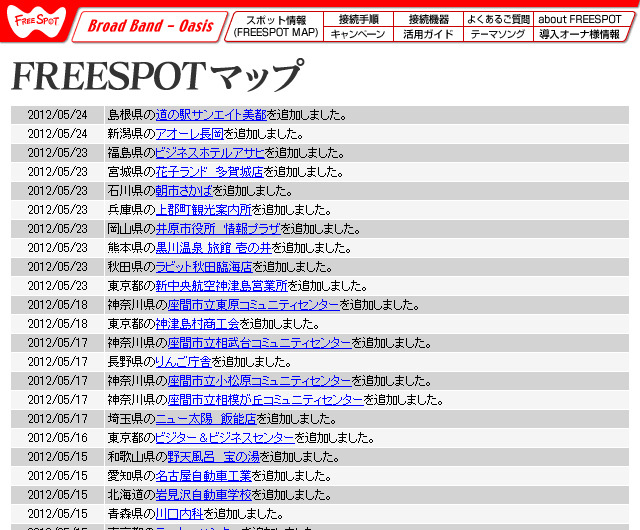Viewport: 640px width, 530px height.
Task: Select the 2012/05/18 date in 神津島村商工会 row
Action: pos(58,323)
